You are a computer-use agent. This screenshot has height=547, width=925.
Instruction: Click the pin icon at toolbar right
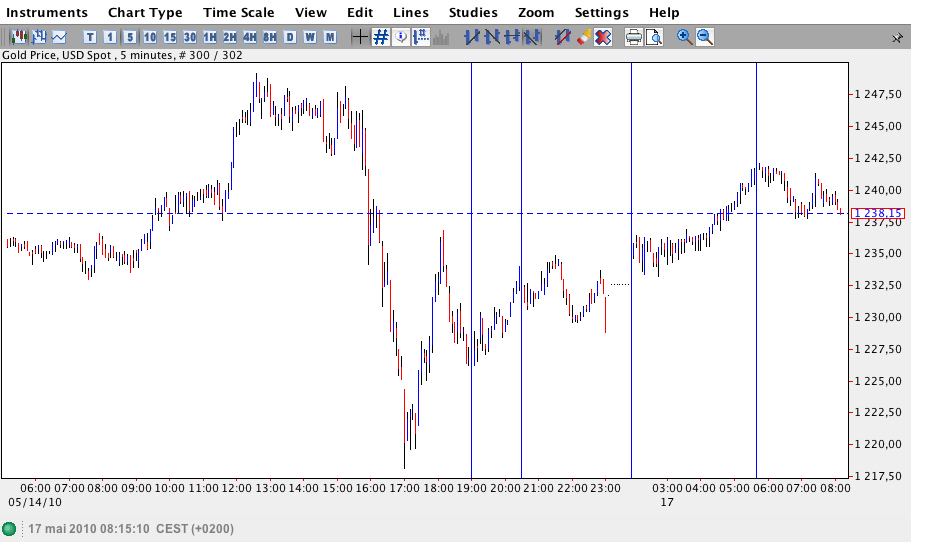click(897, 38)
